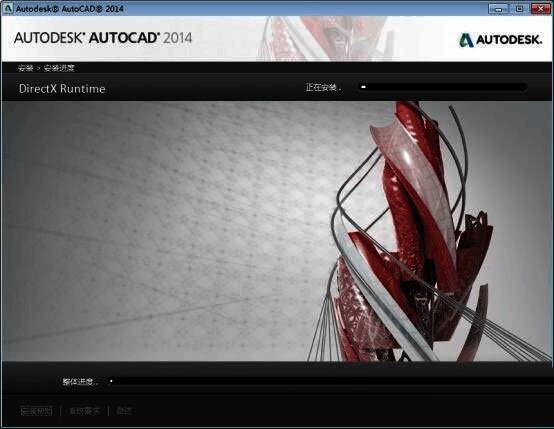Click the AutoCAD icon in the title bar
This screenshot has height=429, width=554.
point(7,8)
